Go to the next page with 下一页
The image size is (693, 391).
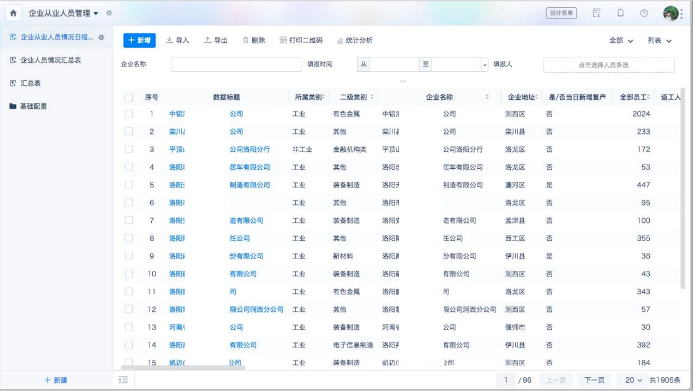[594, 380]
